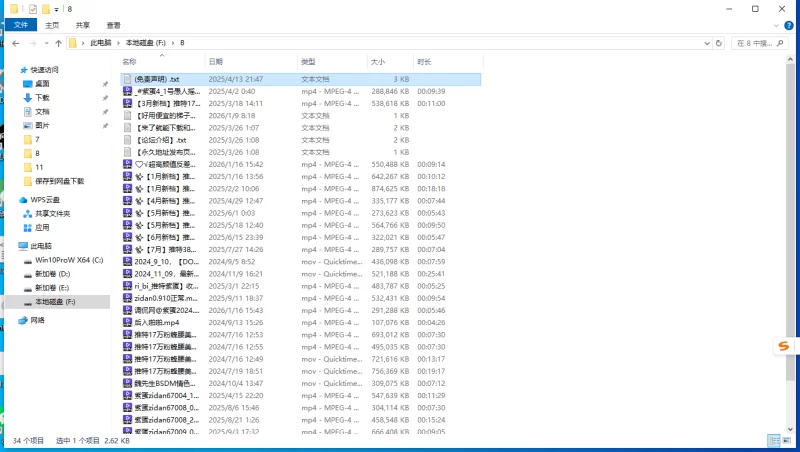800x452 pixels.
Task: Open the blue Help icon
Action: [x=789, y=26]
